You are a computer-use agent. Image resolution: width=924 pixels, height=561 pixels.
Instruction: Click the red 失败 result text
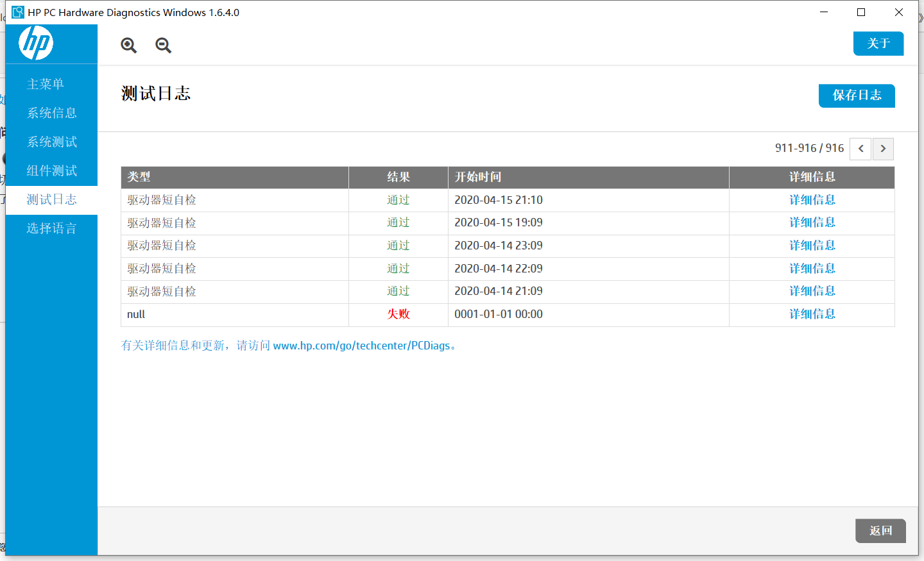pos(398,314)
